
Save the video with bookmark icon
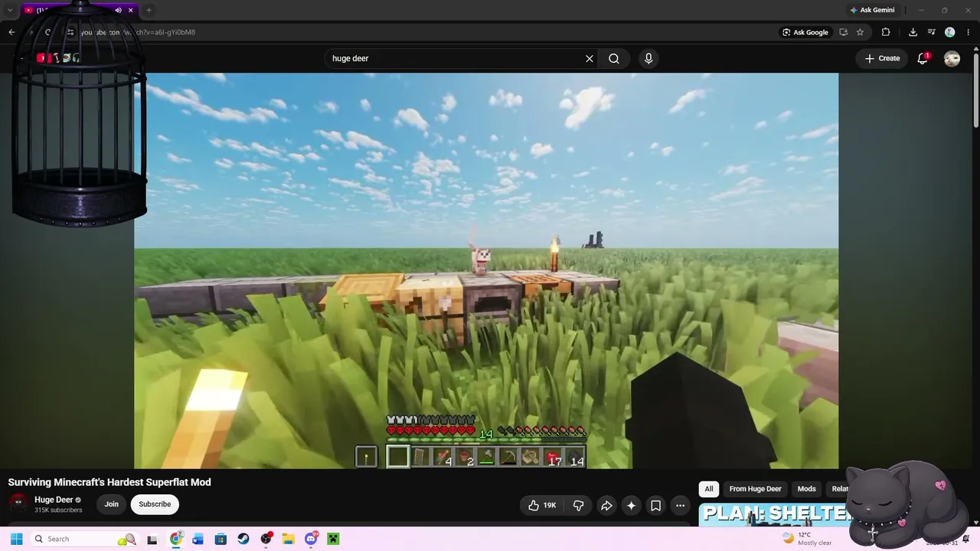(655, 505)
